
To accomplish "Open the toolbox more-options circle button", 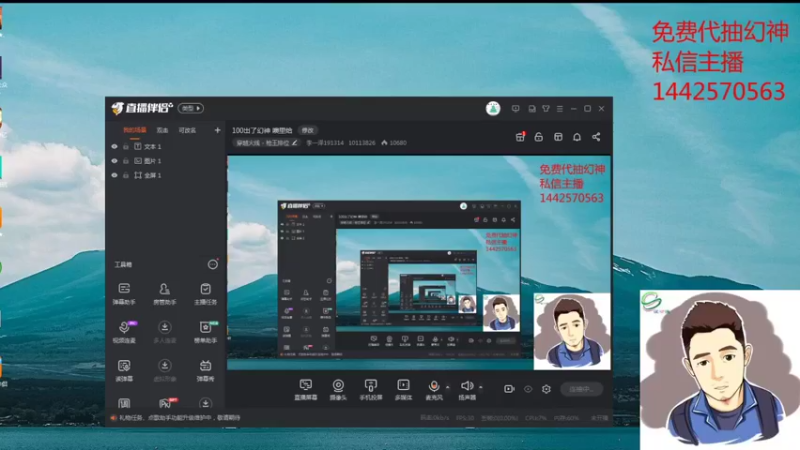I will pyautogui.click(x=213, y=264).
